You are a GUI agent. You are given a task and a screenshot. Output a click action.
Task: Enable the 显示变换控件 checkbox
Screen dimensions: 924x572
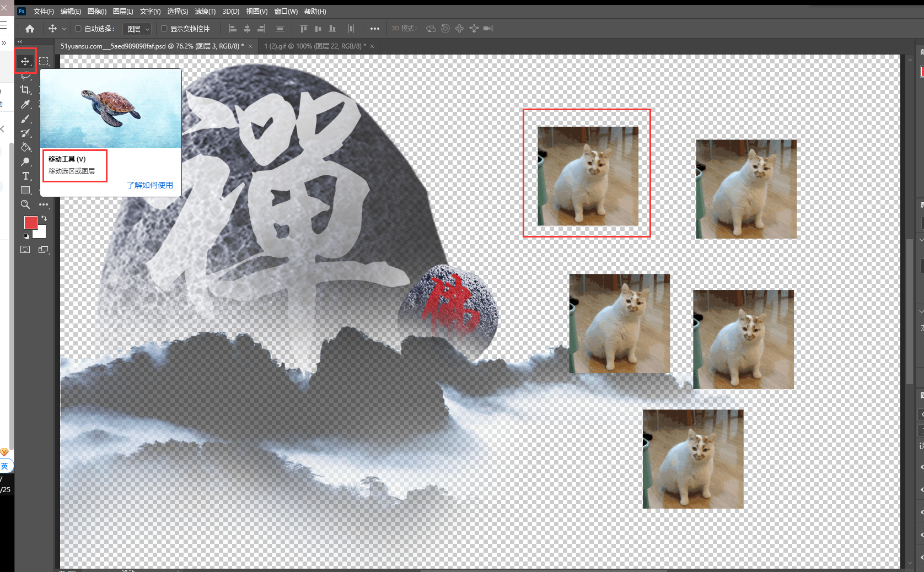point(164,29)
